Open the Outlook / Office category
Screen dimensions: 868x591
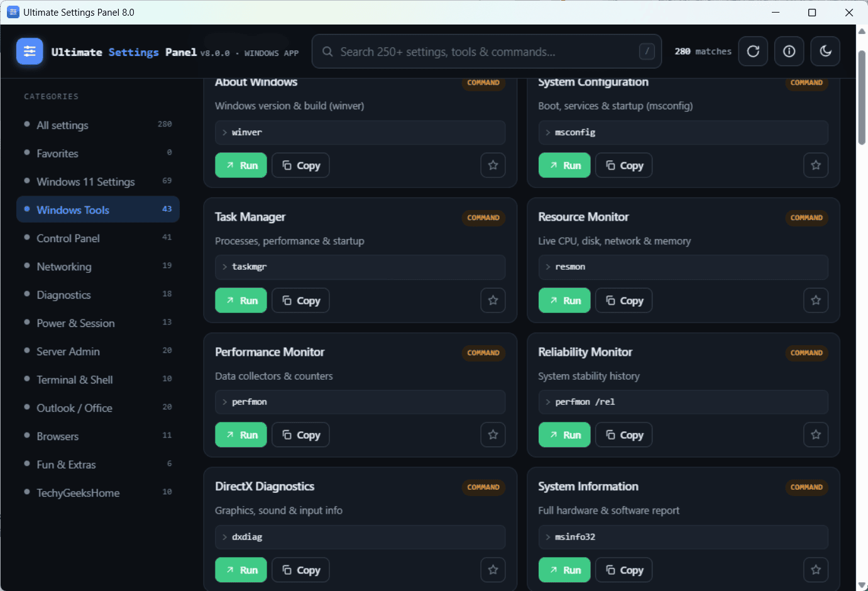[x=98, y=408]
